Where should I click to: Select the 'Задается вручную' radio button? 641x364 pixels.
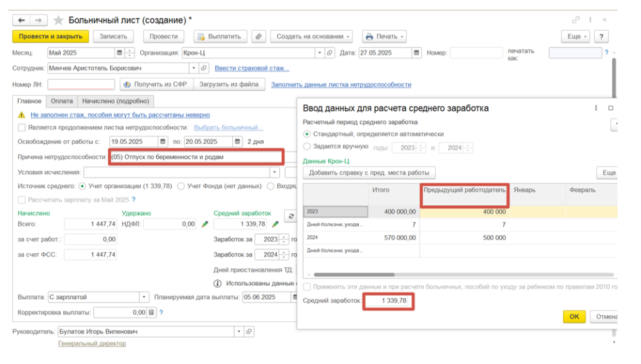[x=307, y=146]
